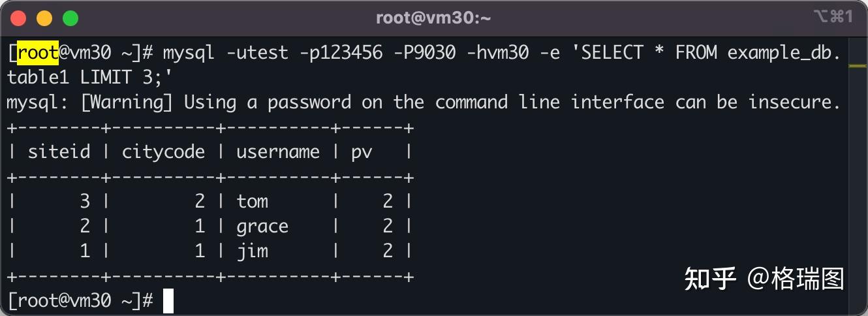This screenshot has width=868, height=316.
Task: Click the ⌥⌘1 shortcut indicator
Action: [x=833, y=17]
